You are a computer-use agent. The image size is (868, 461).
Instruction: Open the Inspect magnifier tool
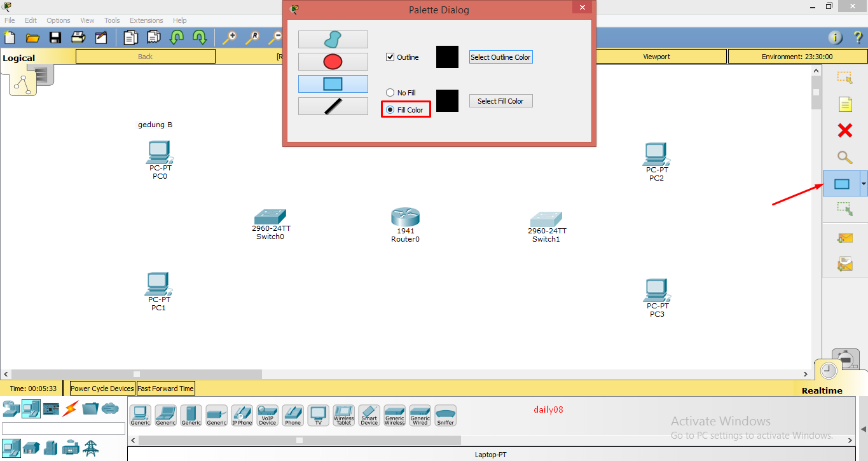(844, 157)
